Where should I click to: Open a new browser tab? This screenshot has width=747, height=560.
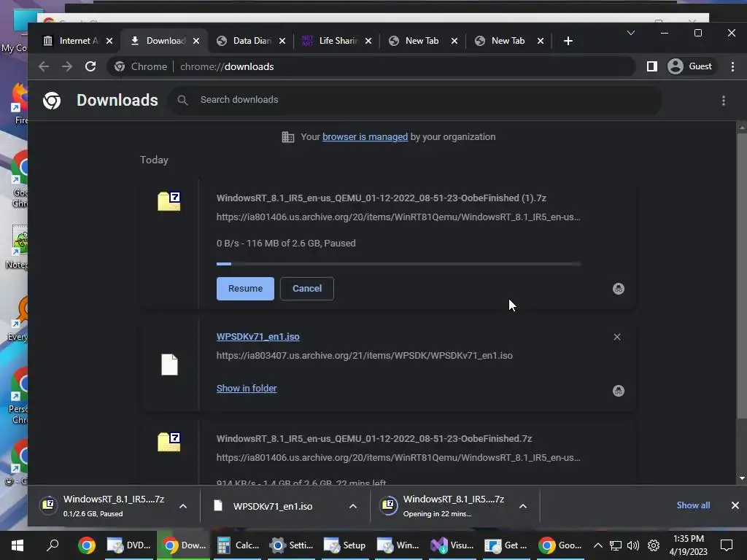(x=568, y=41)
